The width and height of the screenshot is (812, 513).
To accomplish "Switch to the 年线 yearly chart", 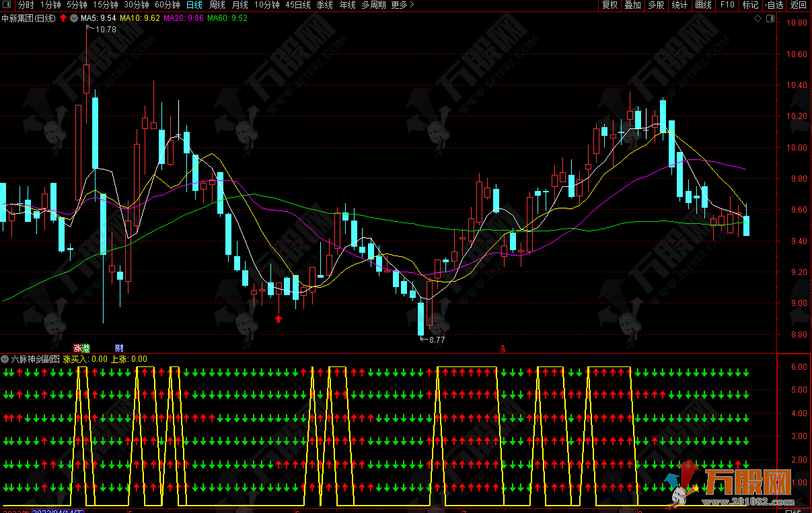I will point(347,5).
